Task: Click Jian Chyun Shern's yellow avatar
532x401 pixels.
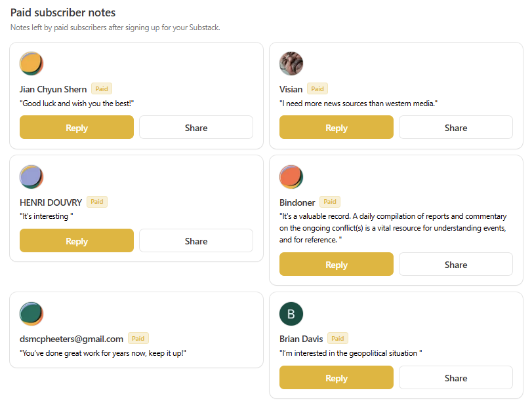Action: pyautogui.click(x=31, y=64)
